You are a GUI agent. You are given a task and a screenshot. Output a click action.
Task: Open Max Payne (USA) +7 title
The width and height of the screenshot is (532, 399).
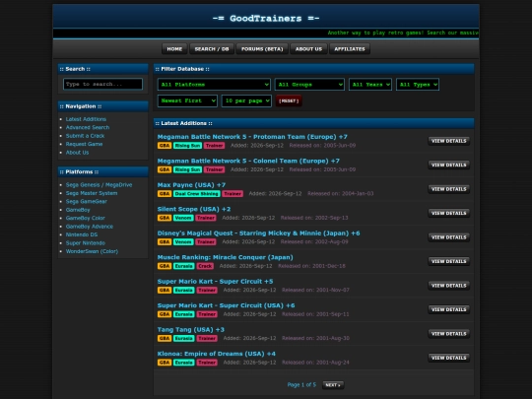(191, 185)
